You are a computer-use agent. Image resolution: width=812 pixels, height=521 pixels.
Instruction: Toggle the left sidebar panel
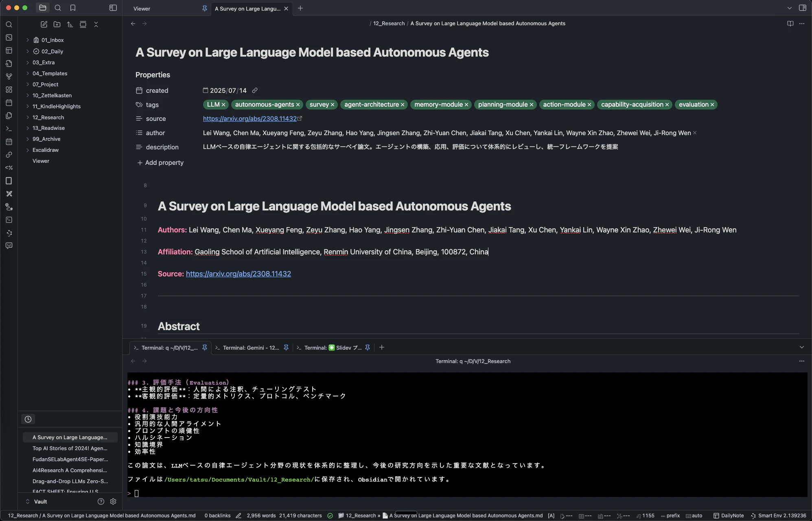[x=113, y=8]
